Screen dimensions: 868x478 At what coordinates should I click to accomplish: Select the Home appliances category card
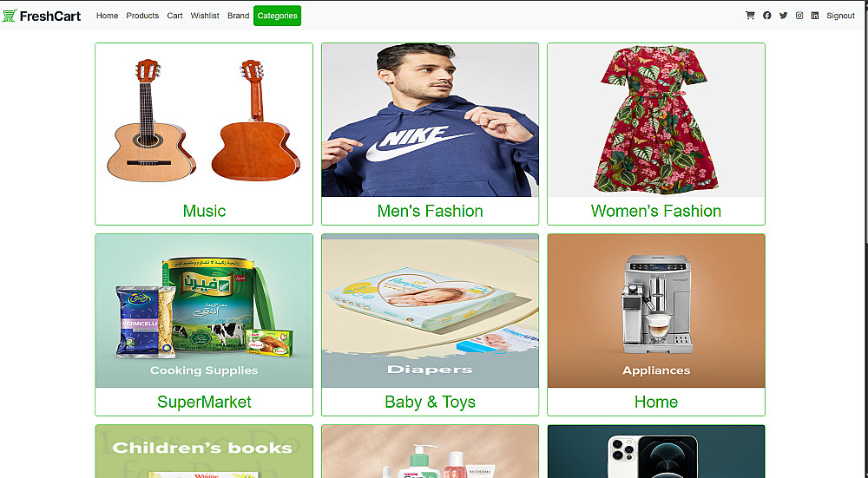coord(656,324)
